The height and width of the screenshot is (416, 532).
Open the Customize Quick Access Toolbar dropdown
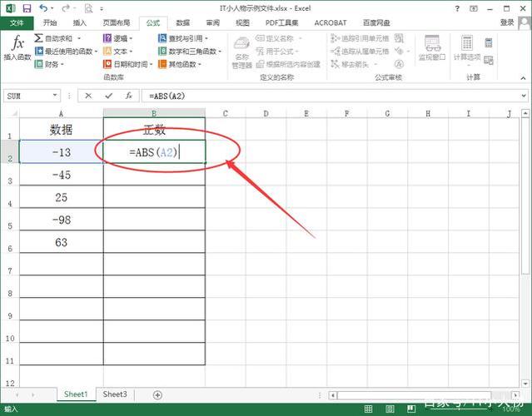coord(102,9)
